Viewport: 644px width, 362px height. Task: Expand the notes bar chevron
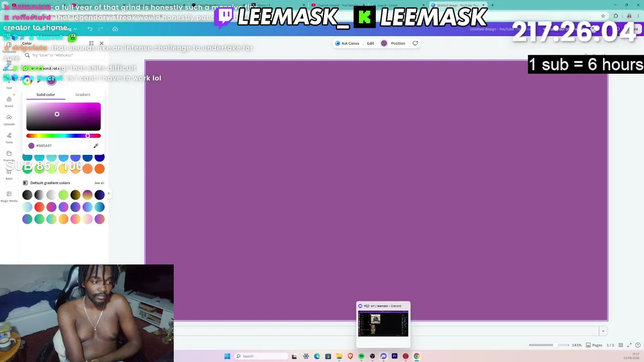[x=603, y=331]
